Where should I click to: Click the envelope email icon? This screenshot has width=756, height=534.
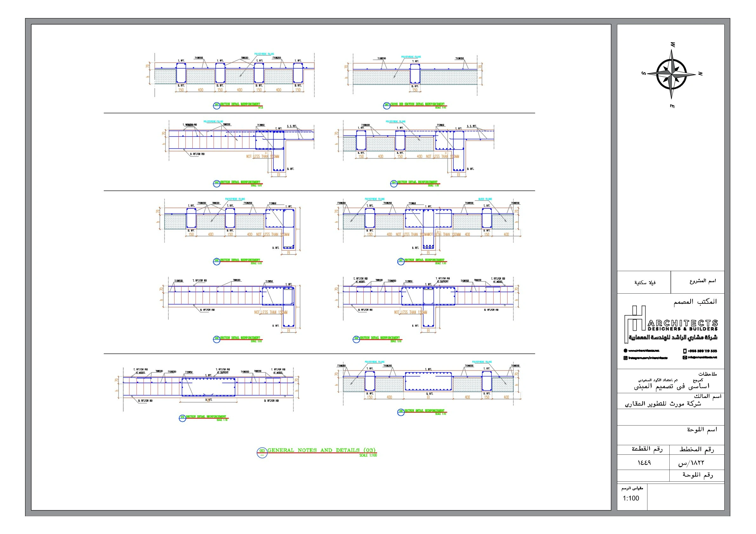coord(685,357)
